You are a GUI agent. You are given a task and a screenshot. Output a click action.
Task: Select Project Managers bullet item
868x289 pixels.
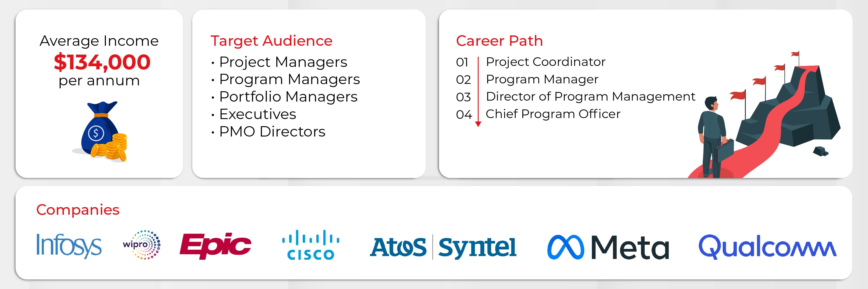283,62
